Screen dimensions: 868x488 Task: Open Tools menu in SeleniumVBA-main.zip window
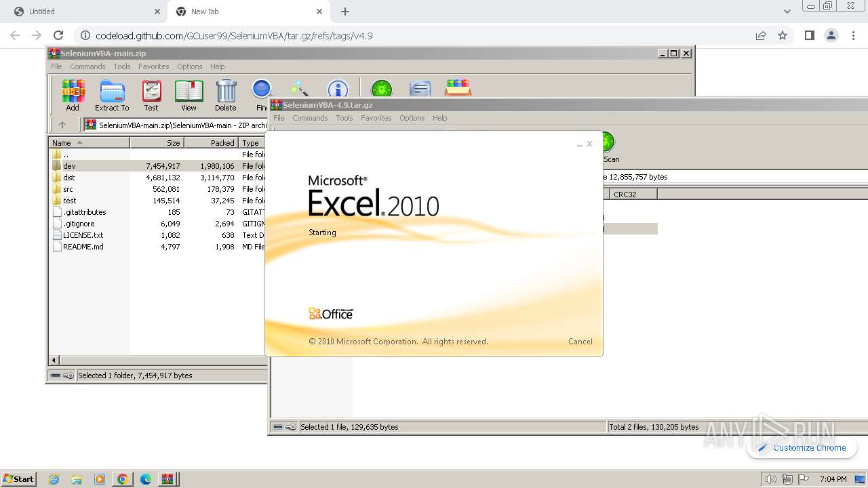click(x=122, y=66)
